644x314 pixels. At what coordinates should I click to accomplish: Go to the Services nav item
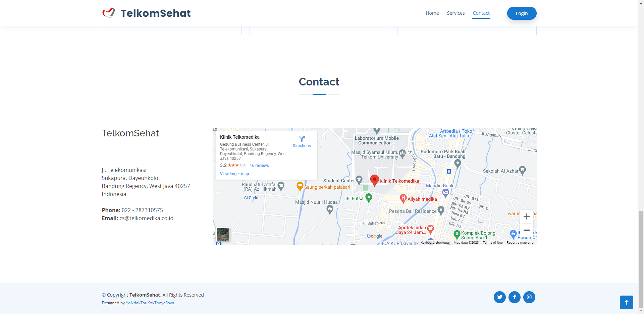click(x=455, y=13)
